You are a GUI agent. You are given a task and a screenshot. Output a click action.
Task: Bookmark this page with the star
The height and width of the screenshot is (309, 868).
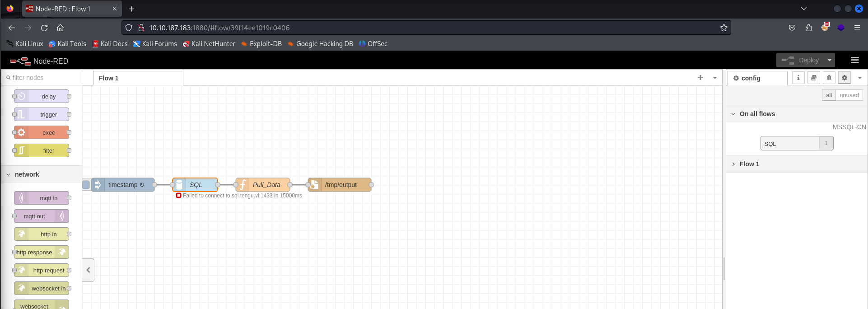point(724,28)
